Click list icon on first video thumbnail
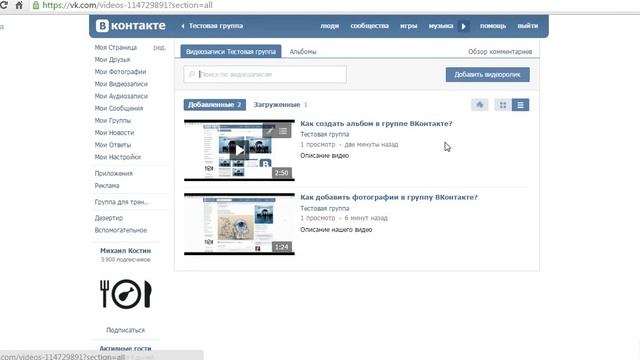 (283, 131)
